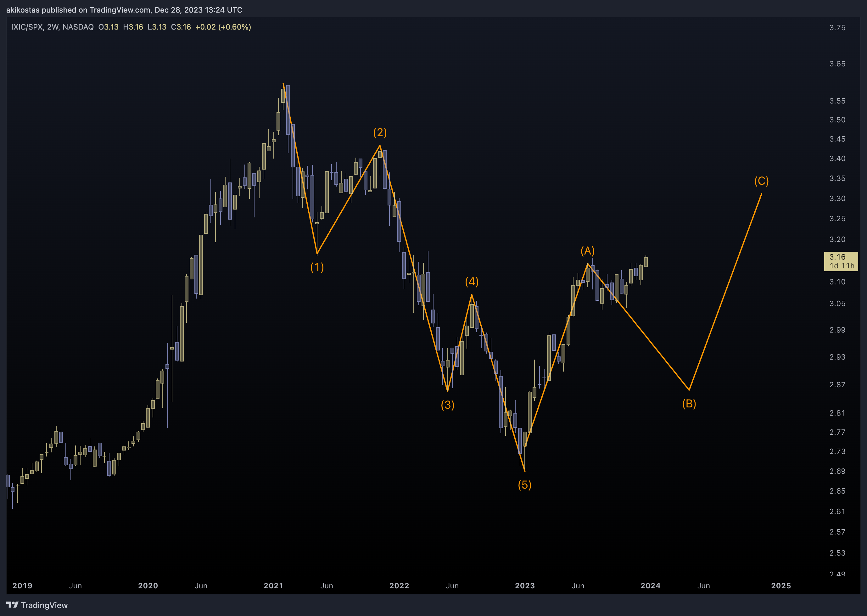Click the 3.05 price axis label
The width and height of the screenshot is (867, 616).
click(x=837, y=304)
